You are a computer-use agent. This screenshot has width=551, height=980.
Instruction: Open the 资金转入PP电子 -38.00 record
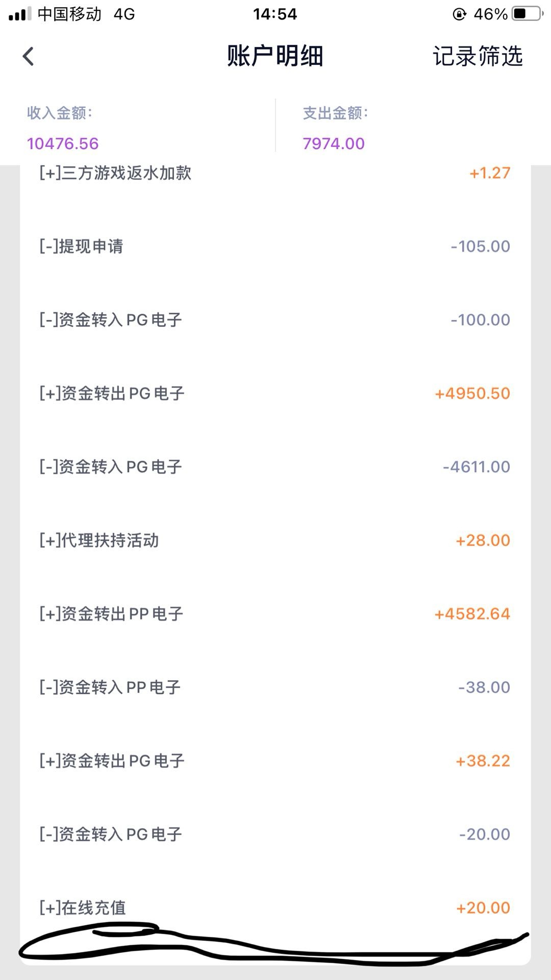pos(275,688)
